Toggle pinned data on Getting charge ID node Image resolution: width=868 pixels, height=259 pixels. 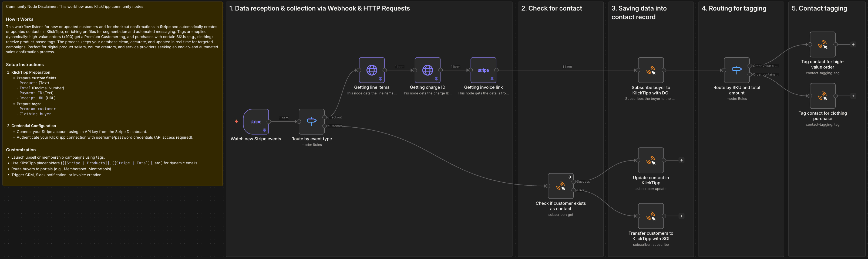(436, 79)
